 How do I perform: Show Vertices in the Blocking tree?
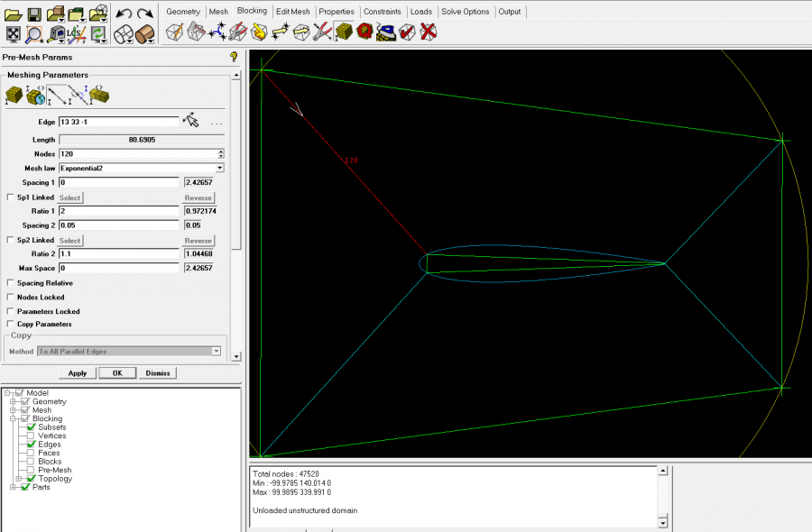(32, 436)
